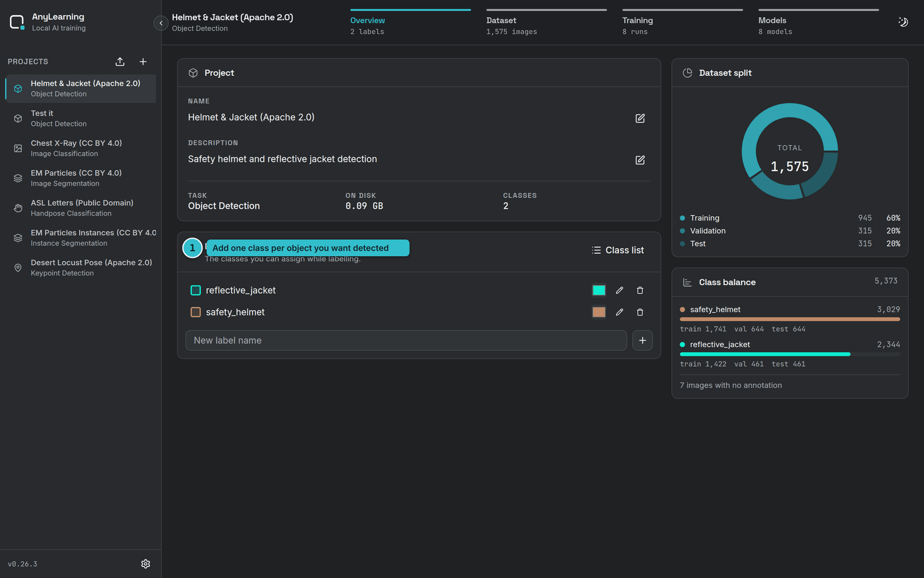Image resolution: width=924 pixels, height=578 pixels.
Task: Click '7 images with no annotation' text
Action: 731,386
